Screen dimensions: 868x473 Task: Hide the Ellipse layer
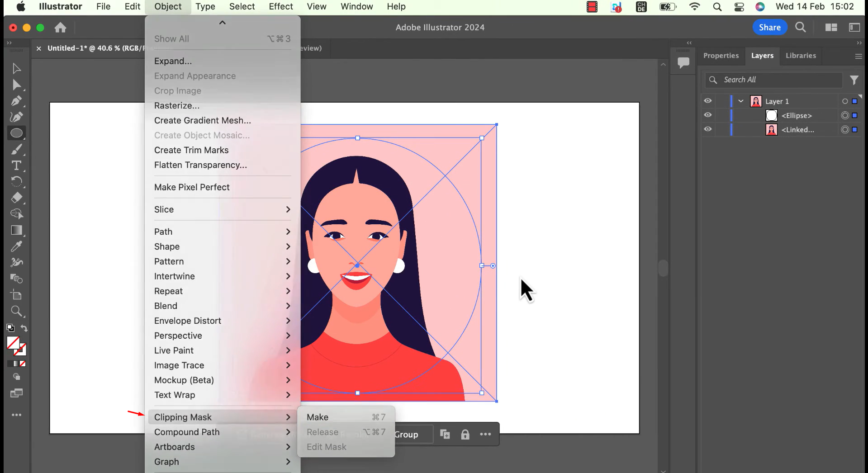(707, 115)
